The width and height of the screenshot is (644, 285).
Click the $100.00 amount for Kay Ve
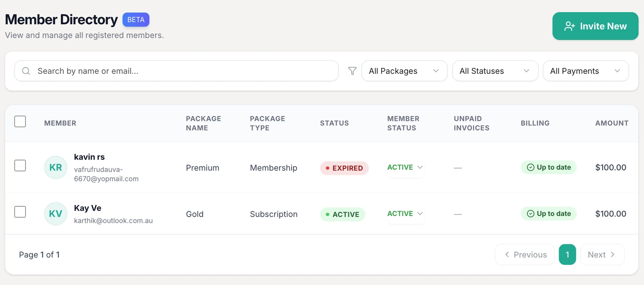[611, 214]
